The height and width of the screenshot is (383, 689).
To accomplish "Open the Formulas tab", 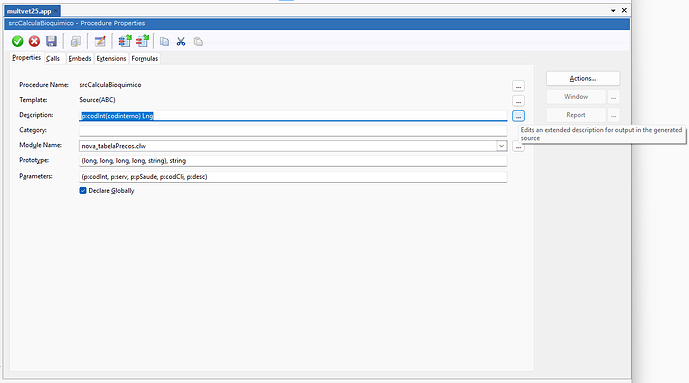I will 145,58.
